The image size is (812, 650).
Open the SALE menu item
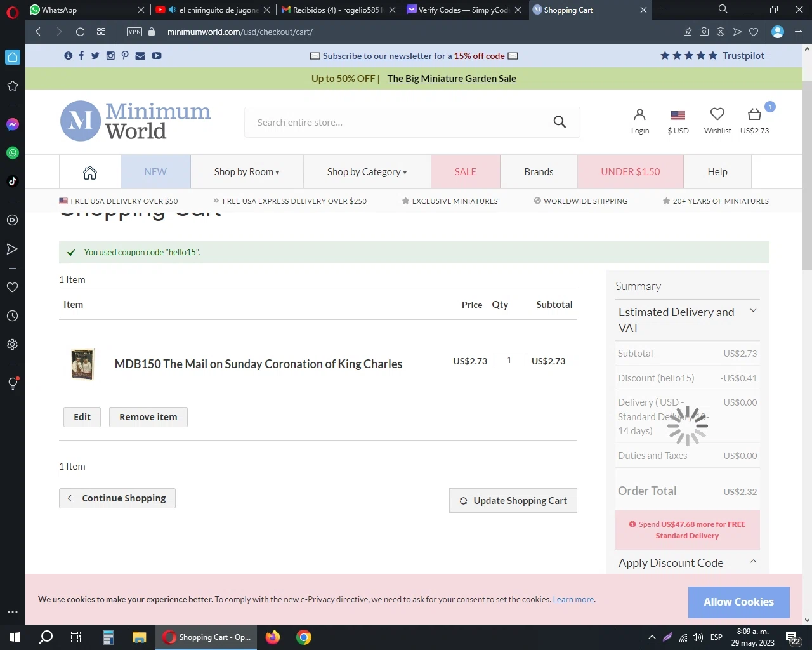click(x=465, y=172)
